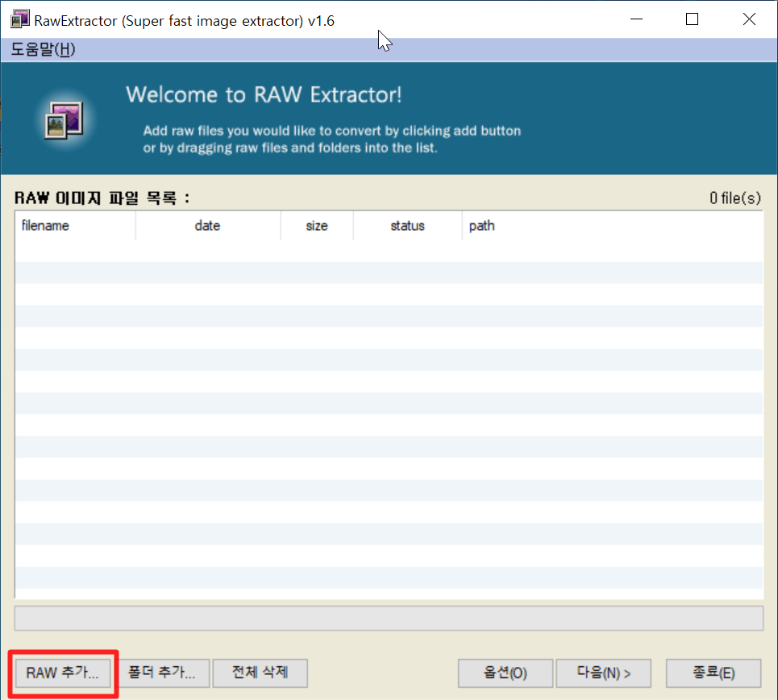Click the progress bar below the list
This screenshot has width=778, height=700.
[x=389, y=618]
